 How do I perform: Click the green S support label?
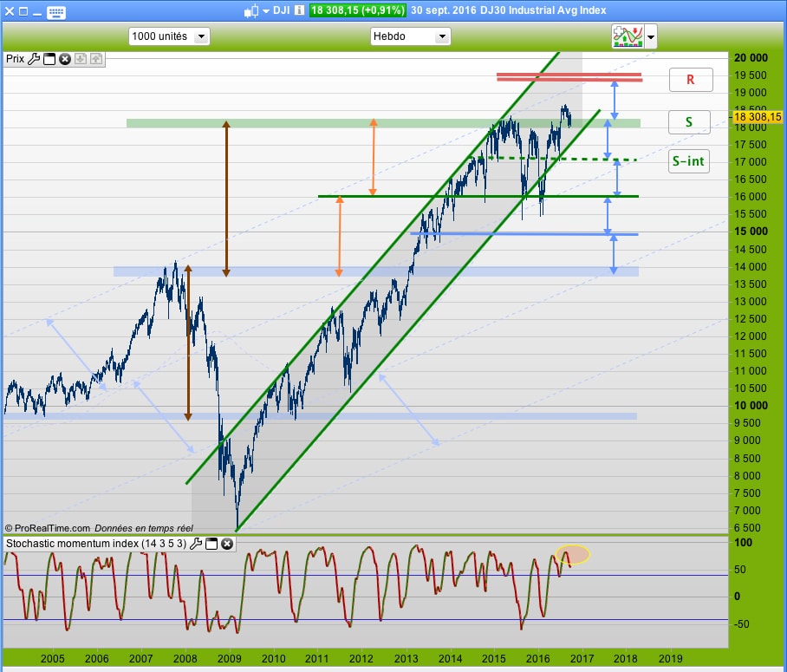[x=689, y=122]
